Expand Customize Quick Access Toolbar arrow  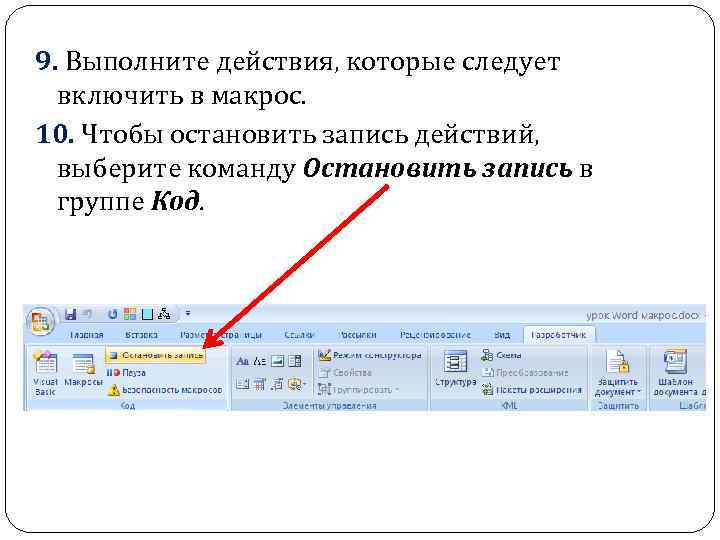tap(188, 314)
